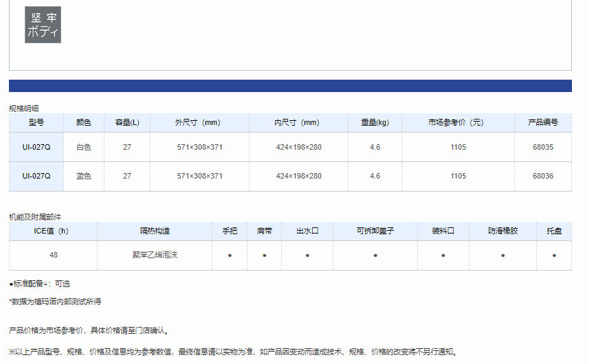Click the 聚苯乙烯泡沫 cell
This screenshot has height=364, width=596.
pyautogui.click(x=155, y=255)
